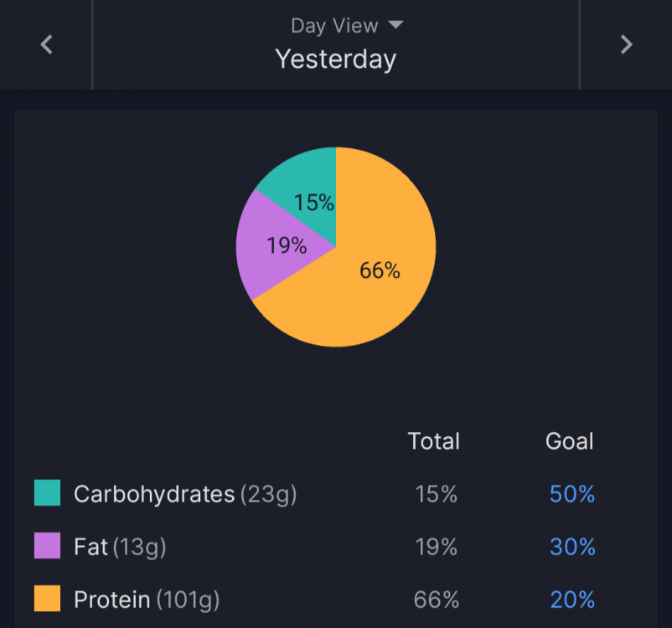The width and height of the screenshot is (672, 628).
Task: Go to next day with right arrow
Action: coord(626,44)
